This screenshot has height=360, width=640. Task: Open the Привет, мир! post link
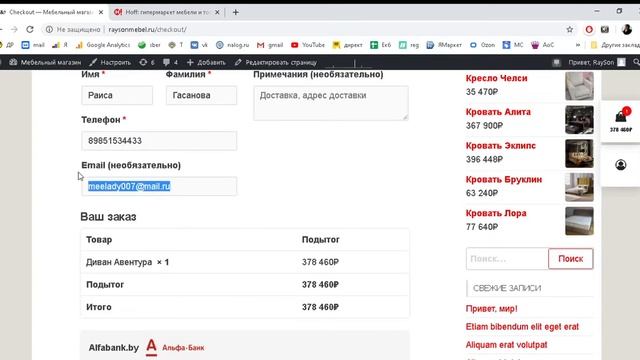pyautogui.click(x=491, y=309)
